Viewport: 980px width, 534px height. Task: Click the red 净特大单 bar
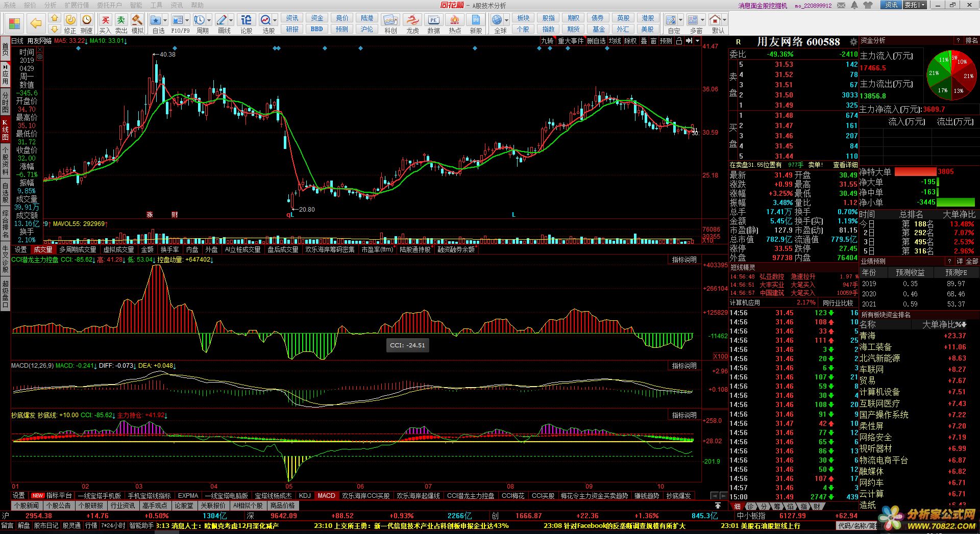[916, 172]
